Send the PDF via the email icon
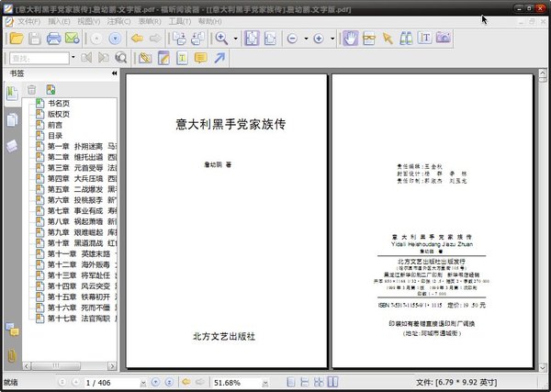This screenshot has height=392, width=551. click(x=72, y=38)
